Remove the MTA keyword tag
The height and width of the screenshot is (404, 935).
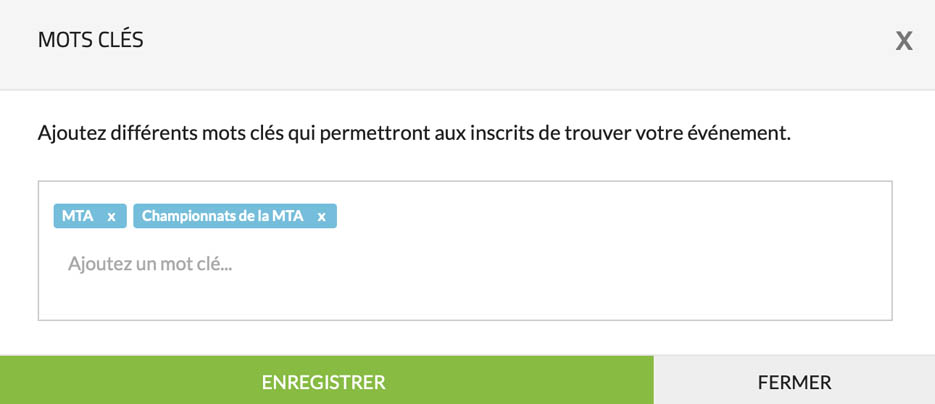pyautogui.click(x=112, y=216)
